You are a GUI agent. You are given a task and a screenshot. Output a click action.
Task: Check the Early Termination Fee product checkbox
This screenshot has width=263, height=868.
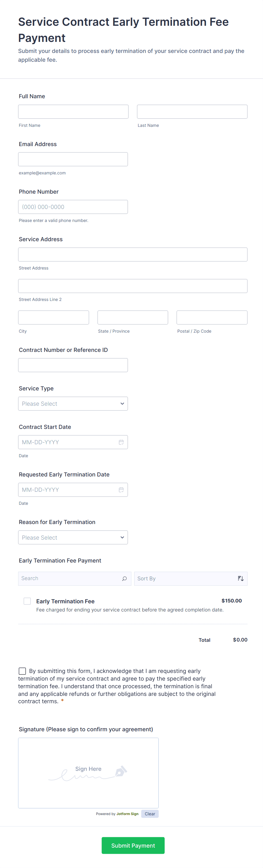tap(27, 601)
